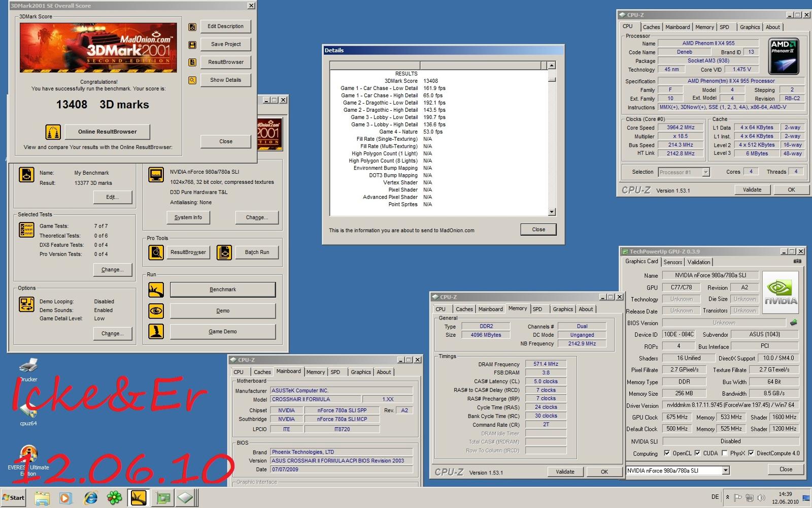Screen dimensions: 812x508
Task: Click Change button next to System Info
Action: tap(257, 217)
